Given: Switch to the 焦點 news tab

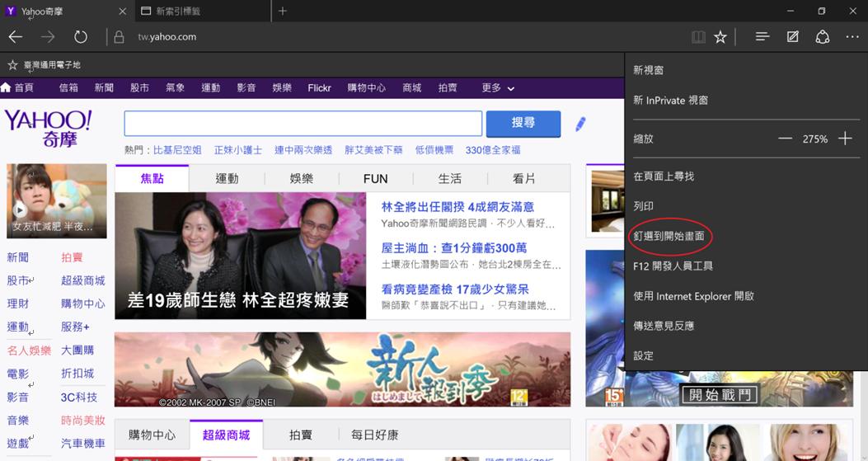Looking at the screenshot, I should pos(152,178).
